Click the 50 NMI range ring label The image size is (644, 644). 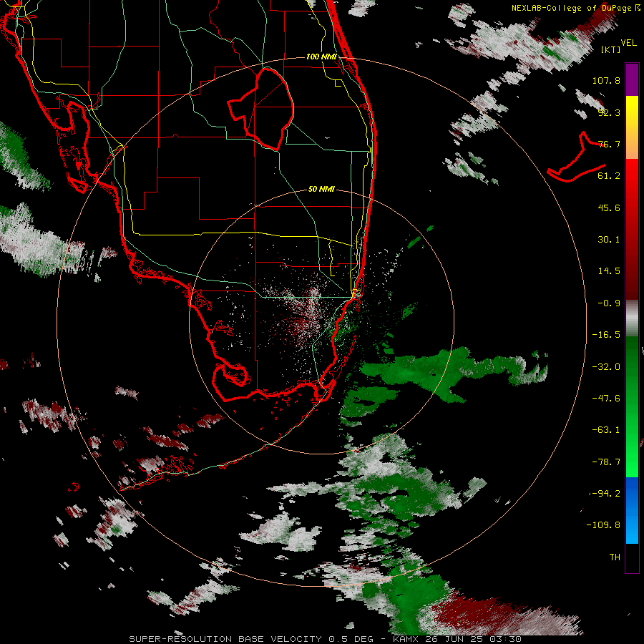321,190
